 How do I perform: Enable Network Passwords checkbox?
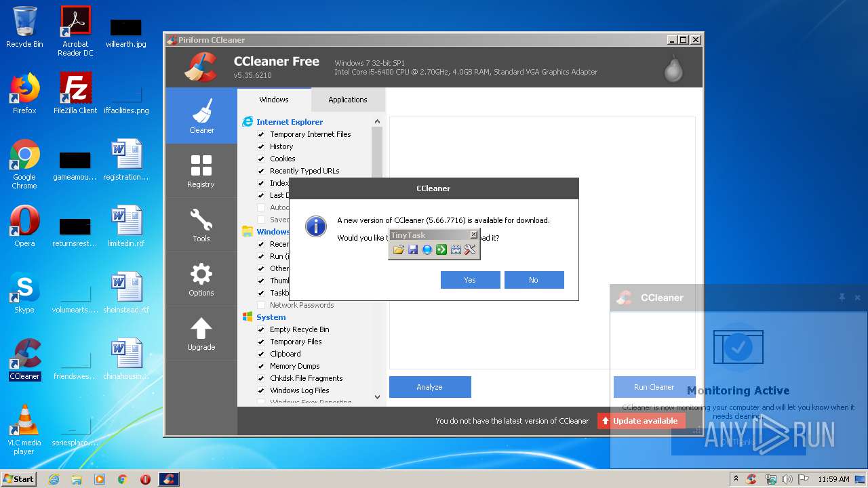[x=261, y=305]
